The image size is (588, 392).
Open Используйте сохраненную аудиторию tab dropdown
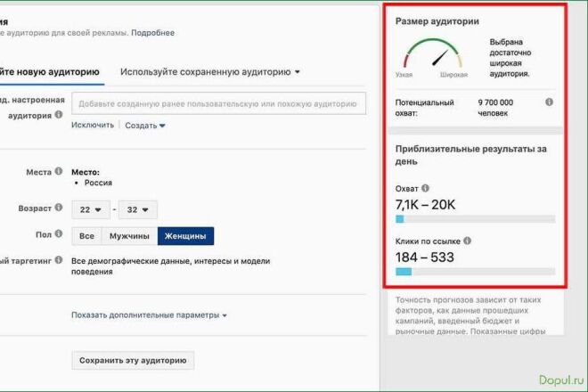tap(210, 71)
